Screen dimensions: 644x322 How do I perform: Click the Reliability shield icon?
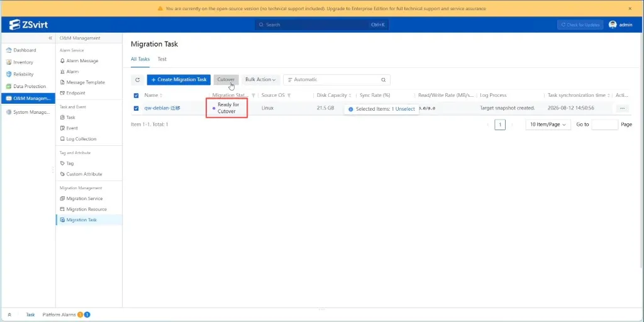coord(9,74)
